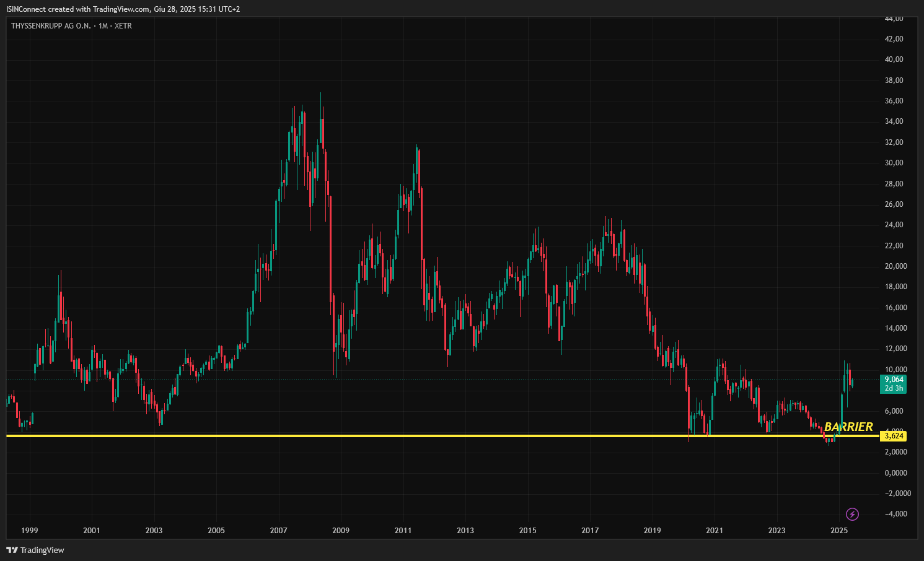Click the 2011 label on time axis
This screenshot has width=924, height=561.
(403, 531)
